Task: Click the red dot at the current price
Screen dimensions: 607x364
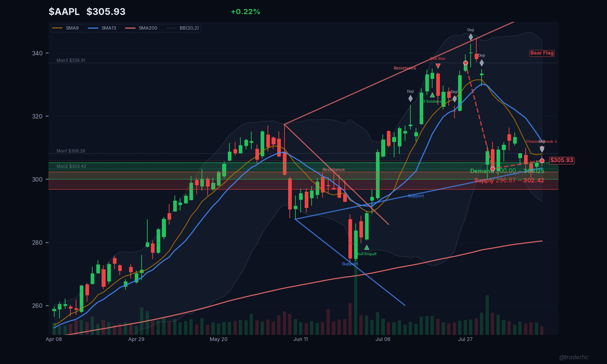Action: (x=542, y=161)
